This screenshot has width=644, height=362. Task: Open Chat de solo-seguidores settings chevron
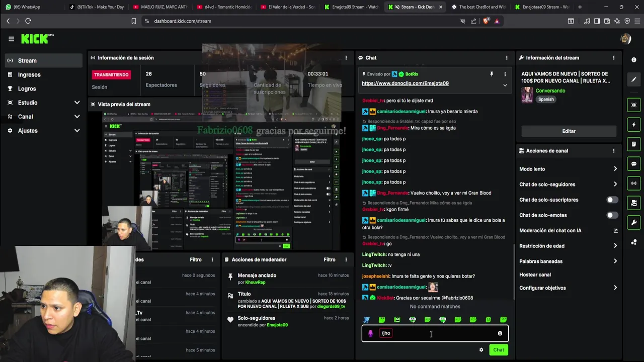pos(615,185)
